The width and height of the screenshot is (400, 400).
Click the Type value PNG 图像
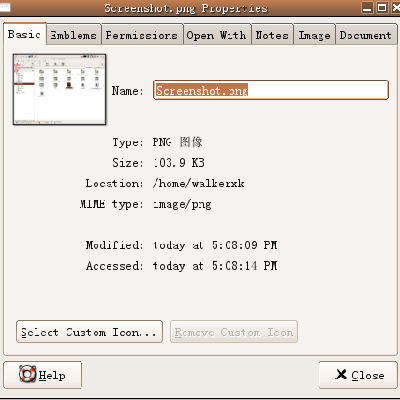(177, 142)
